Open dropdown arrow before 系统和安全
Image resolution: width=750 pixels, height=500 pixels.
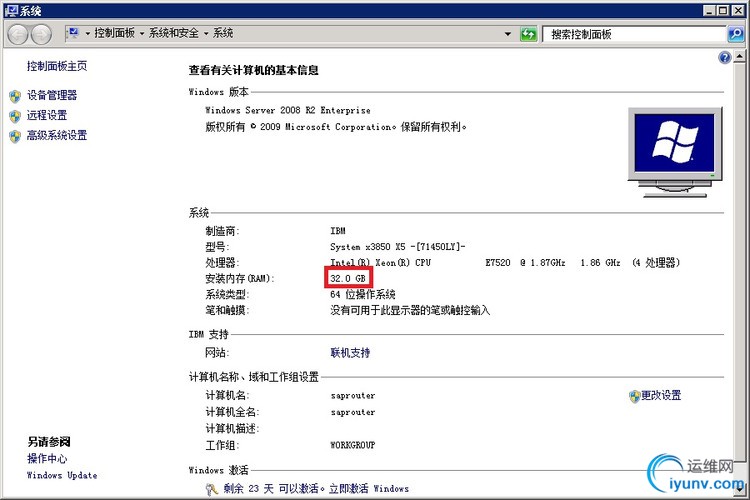point(142,33)
